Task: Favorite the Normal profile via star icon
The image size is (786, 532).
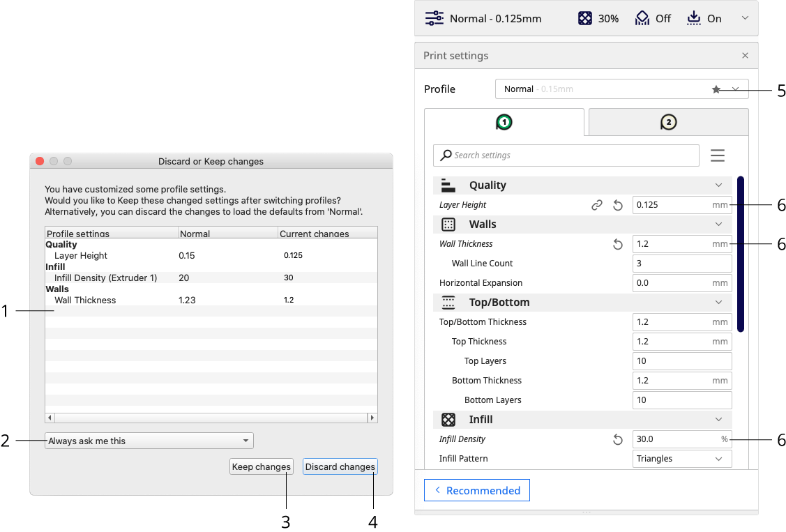Action: (717, 89)
